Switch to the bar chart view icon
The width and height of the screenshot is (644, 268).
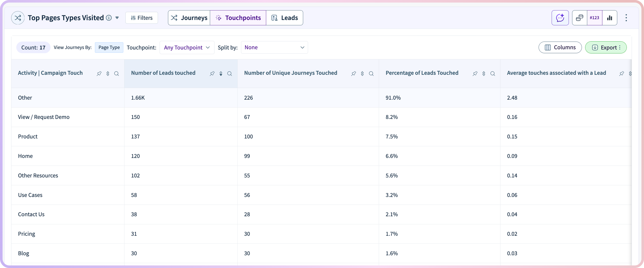[610, 18]
